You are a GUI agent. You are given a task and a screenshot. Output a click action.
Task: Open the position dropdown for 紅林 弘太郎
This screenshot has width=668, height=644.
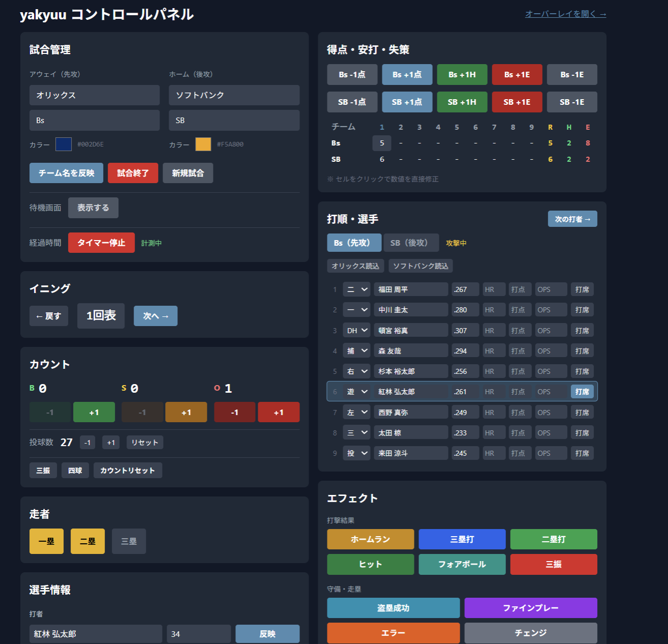click(356, 391)
